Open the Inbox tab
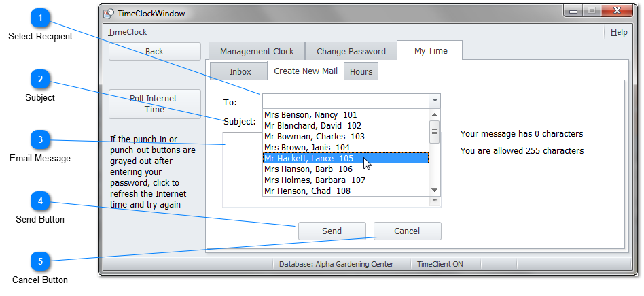Image resolution: width=644 pixels, height=296 pixels. [x=240, y=71]
